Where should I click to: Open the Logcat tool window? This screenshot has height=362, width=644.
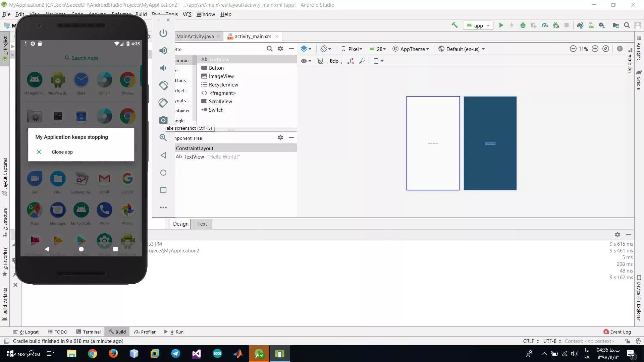(26, 332)
